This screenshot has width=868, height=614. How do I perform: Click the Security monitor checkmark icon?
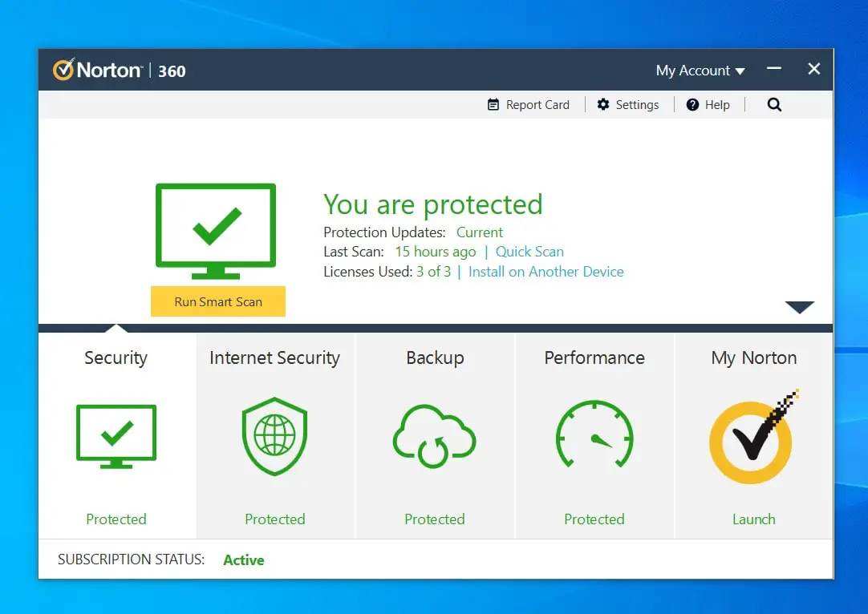[116, 436]
